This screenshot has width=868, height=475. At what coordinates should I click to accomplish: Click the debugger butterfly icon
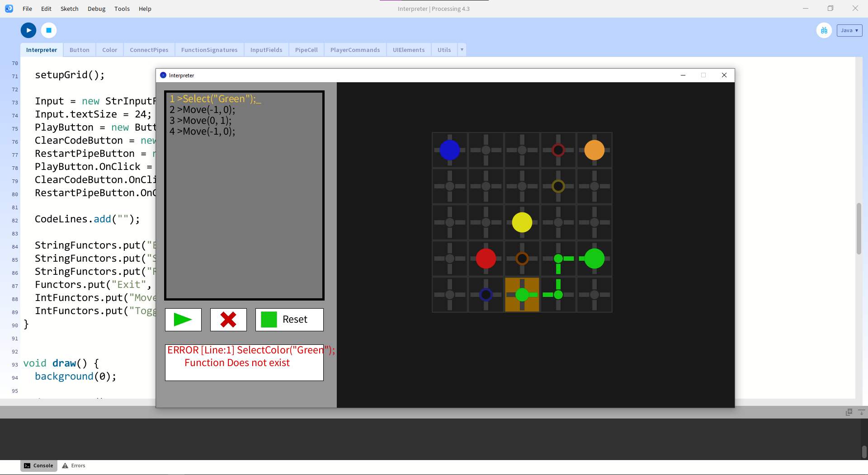click(x=824, y=30)
